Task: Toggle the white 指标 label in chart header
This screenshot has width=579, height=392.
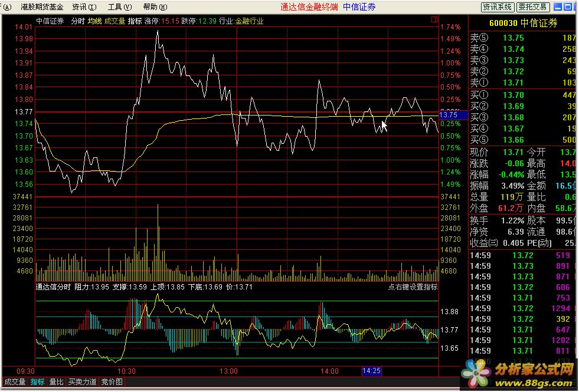Action: 135,21
